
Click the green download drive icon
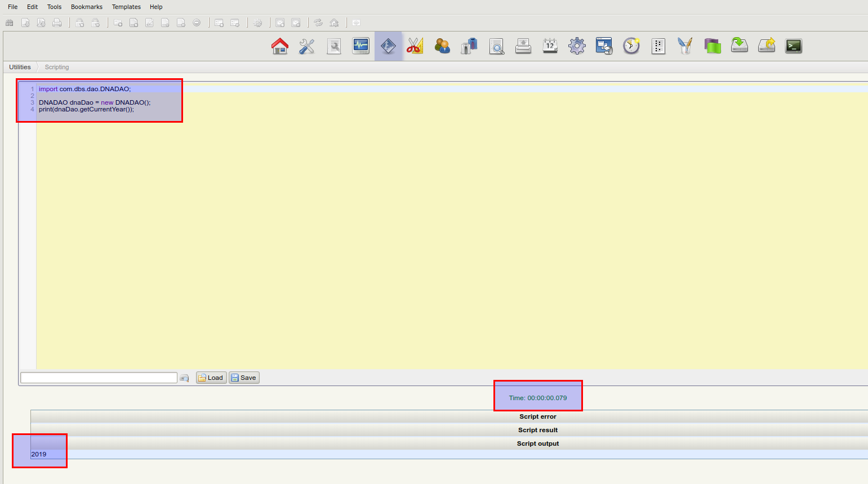[740, 46]
